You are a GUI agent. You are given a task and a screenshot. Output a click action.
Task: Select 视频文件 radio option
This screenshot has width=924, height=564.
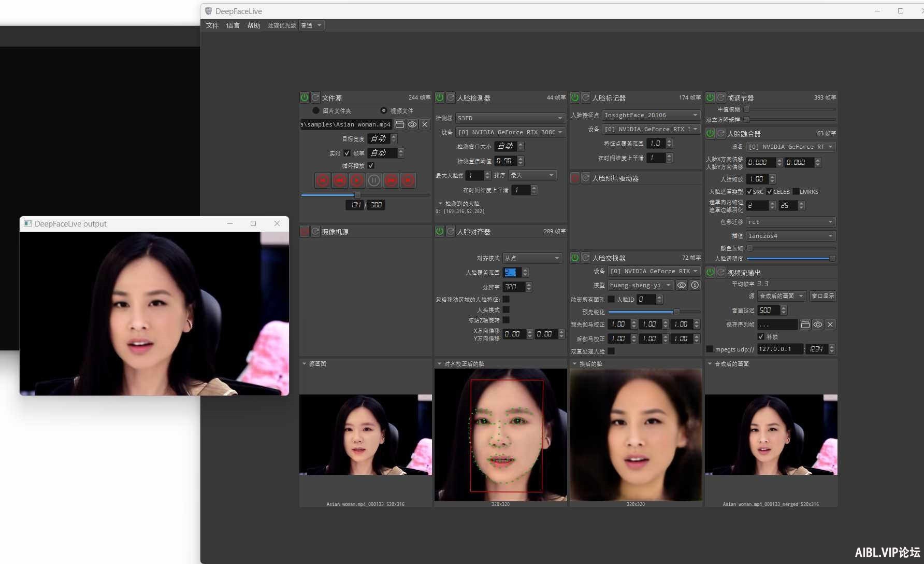[x=384, y=110]
